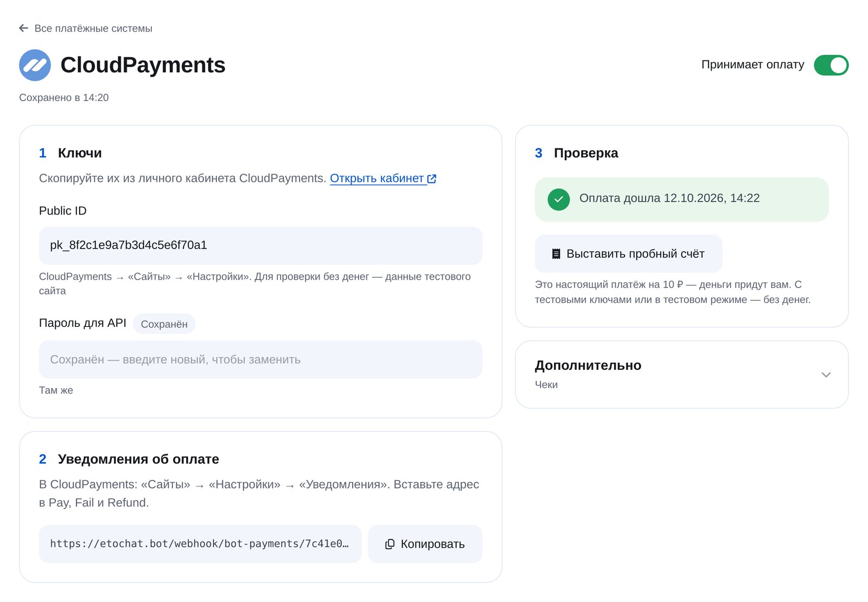
Task: Click the Дополнительно heading
Action: point(588,365)
